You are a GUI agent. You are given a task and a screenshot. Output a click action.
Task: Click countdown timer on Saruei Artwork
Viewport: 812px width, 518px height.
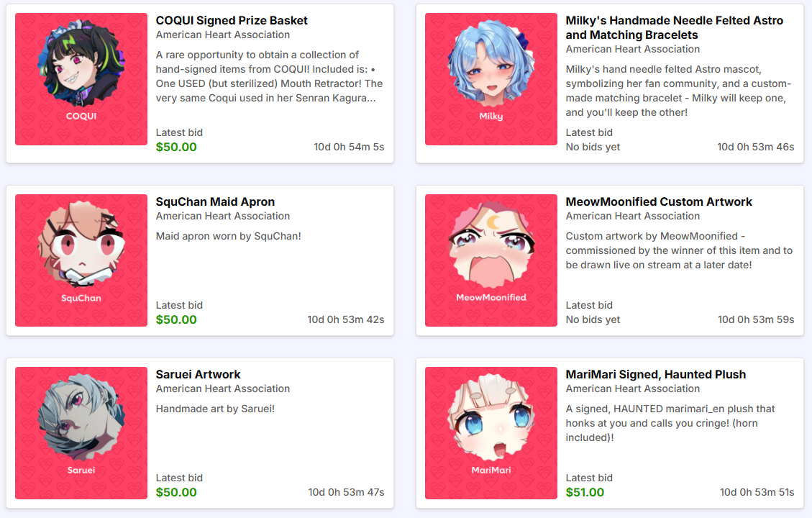(x=346, y=492)
